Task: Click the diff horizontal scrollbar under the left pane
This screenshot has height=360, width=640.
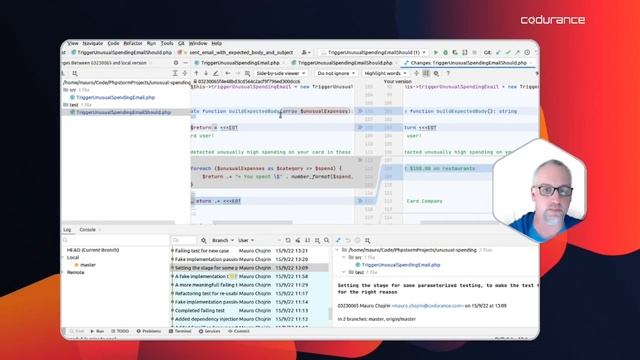Action: tap(253, 223)
